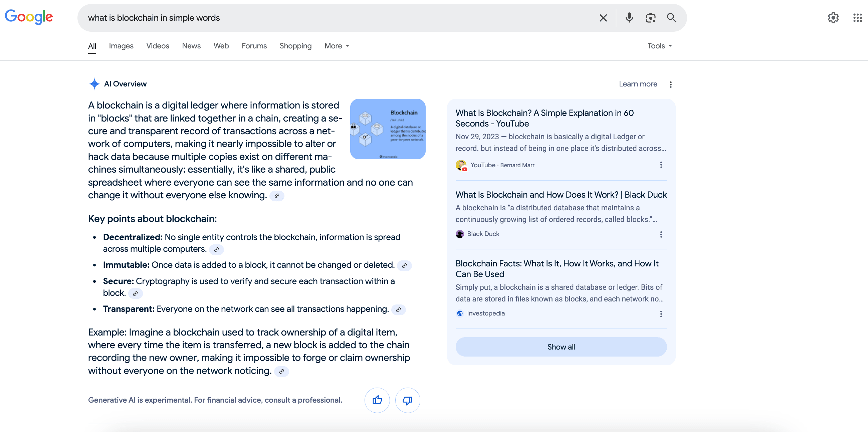Click the Google apps grid icon
Viewport: 868px width, 432px height.
[857, 17]
